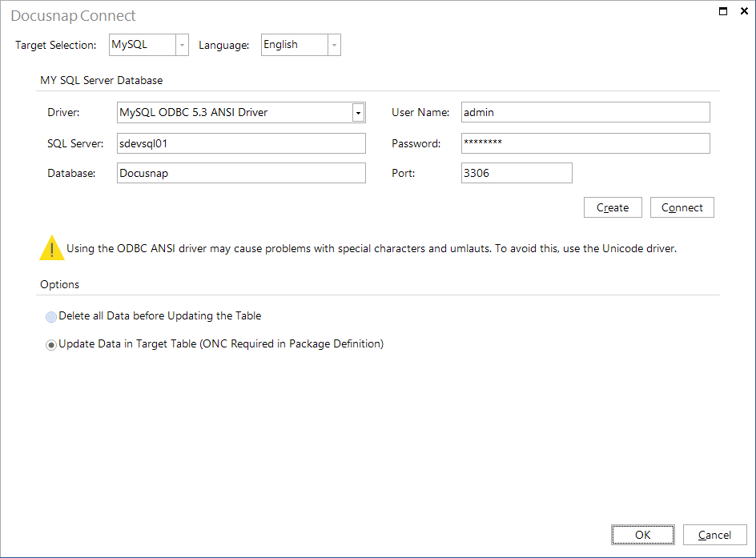Image resolution: width=756 pixels, height=558 pixels.
Task: Close the Docusnap Connect window
Action: coord(745,11)
